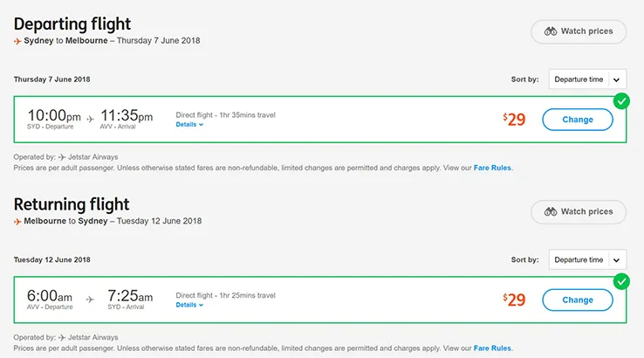644x358 pixels.
Task: Expand Details for the 10:00pm departing flight
Action: pos(189,125)
